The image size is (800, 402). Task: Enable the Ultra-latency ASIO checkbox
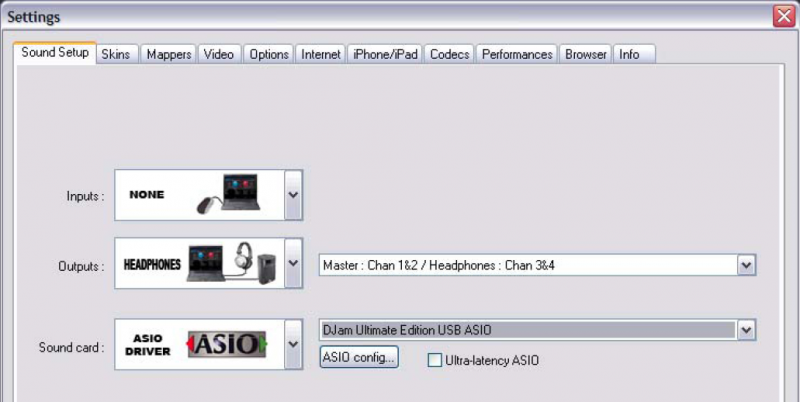pyautogui.click(x=435, y=361)
